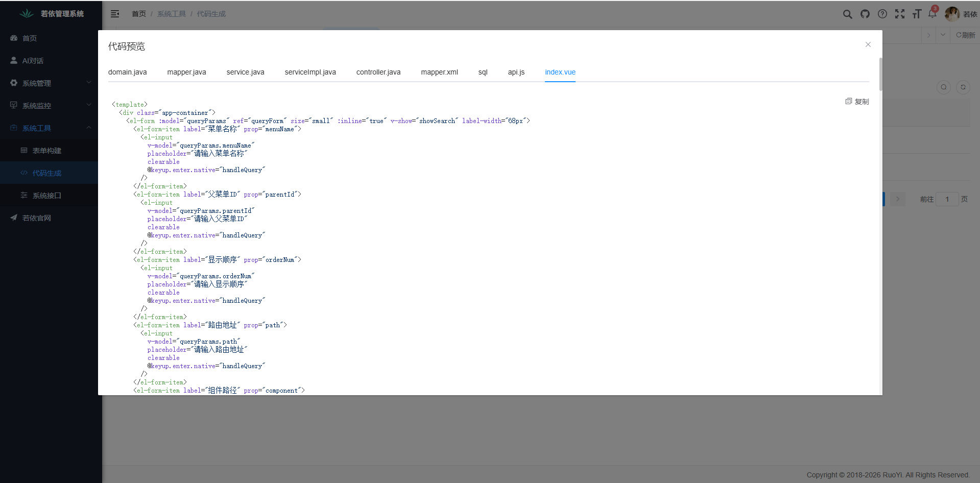
Task: Click the 代码预览 dialog title
Action: tap(127, 46)
